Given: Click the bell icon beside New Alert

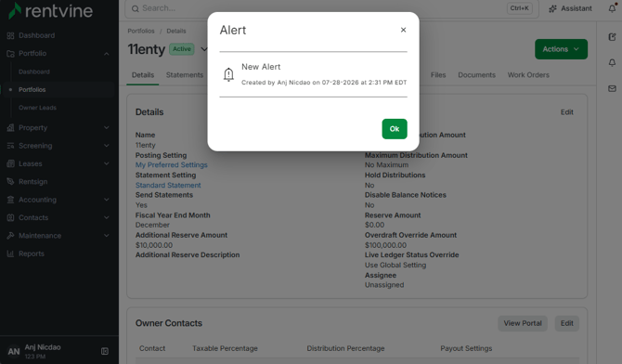Looking at the screenshot, I should click(228, 74).
